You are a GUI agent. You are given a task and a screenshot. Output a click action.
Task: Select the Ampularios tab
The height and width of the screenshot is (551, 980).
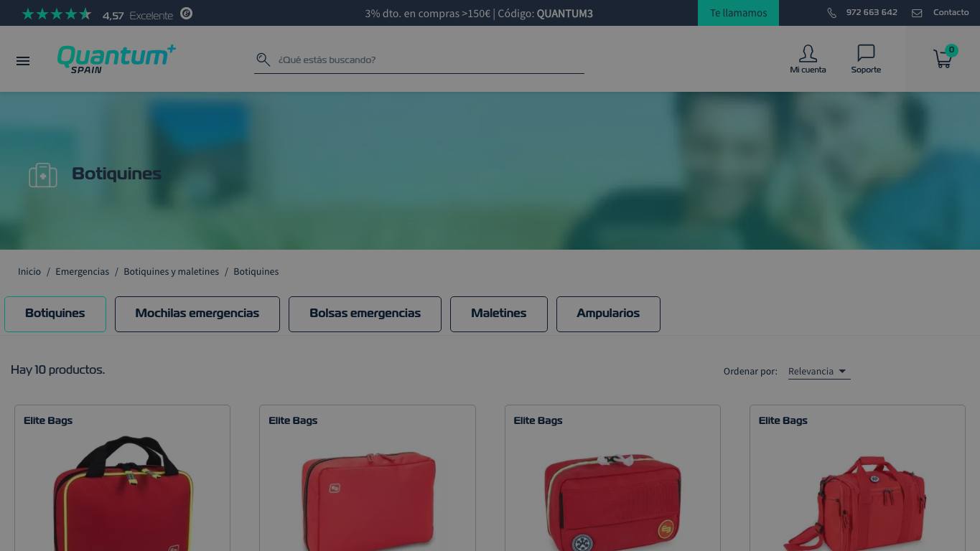pos(608,314)
